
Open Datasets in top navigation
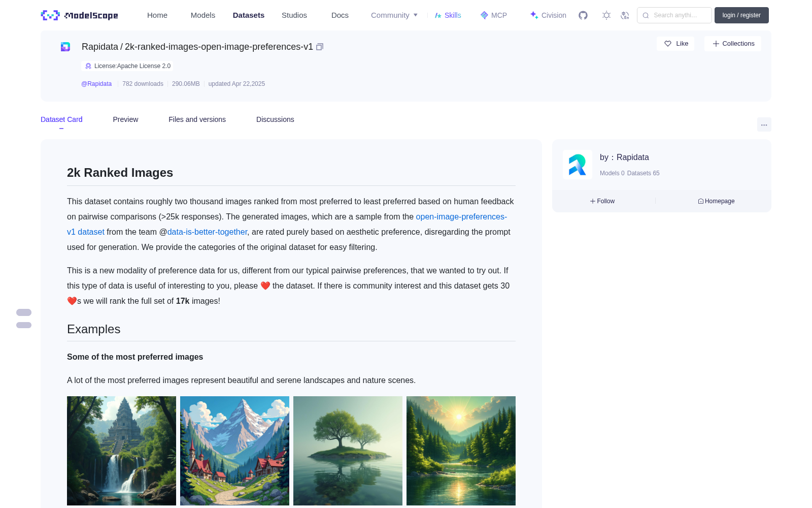coord(249,15)
